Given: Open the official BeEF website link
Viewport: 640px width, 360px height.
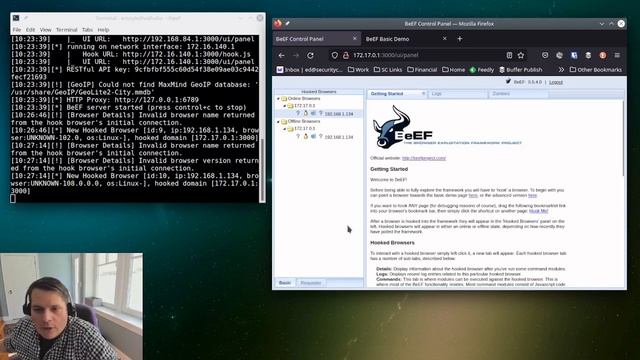Looking at the screenshot, I should [x=424, y=158].
